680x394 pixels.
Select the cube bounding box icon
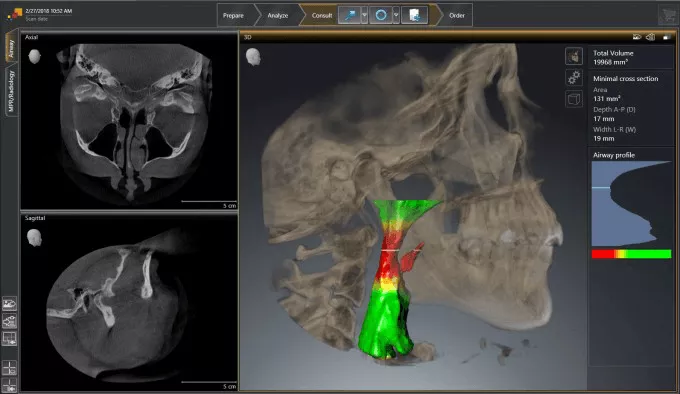(574, 99)
